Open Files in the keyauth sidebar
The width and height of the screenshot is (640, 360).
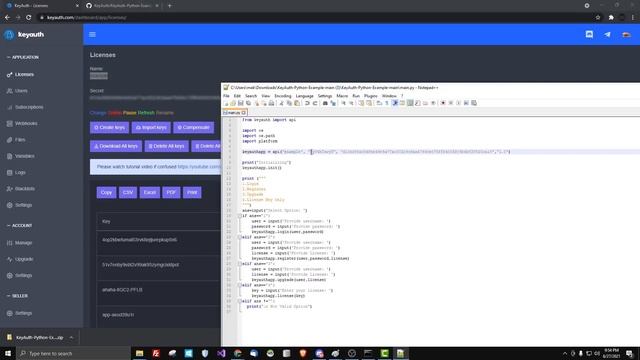click(16, 140)
